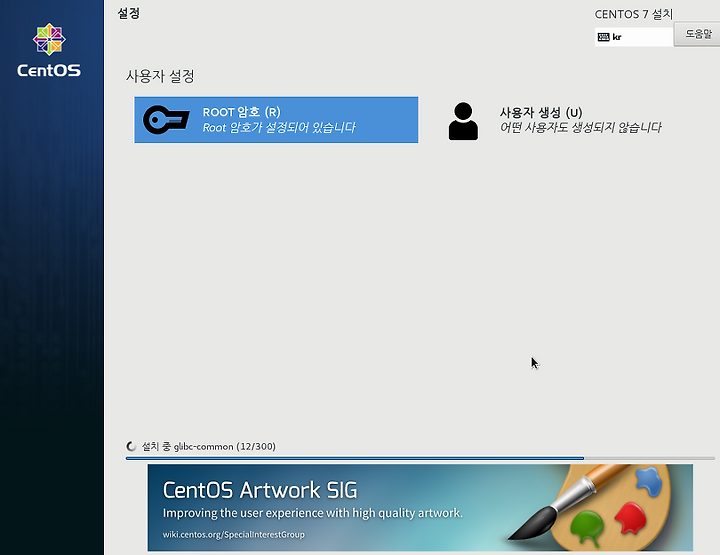Click the '사용자 설정' section heading

(x=160, y=76)
